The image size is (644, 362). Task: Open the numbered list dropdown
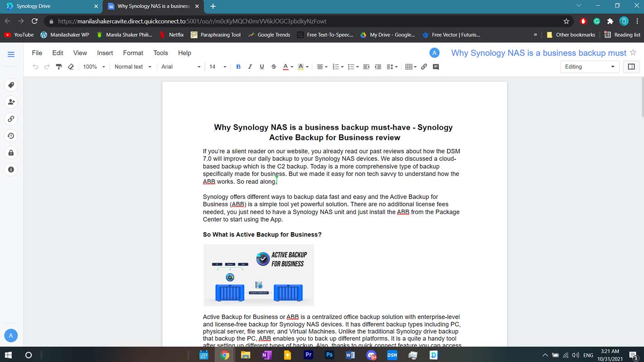(x=338, y=67)
